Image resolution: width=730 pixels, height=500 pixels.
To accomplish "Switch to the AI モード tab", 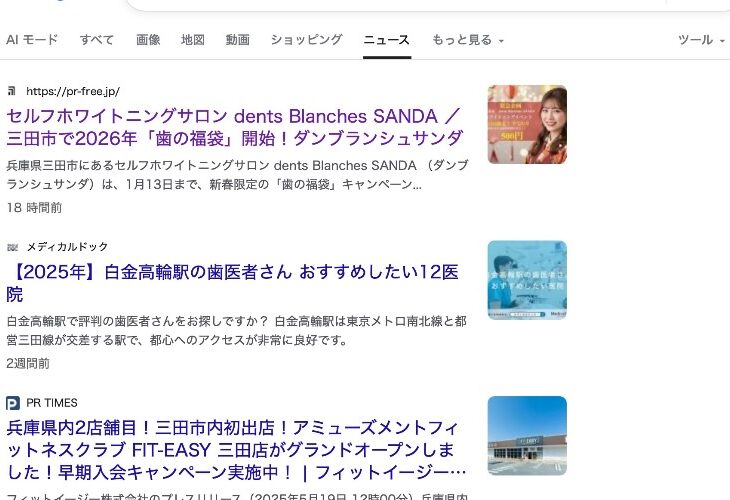I will tap(32, 40).
